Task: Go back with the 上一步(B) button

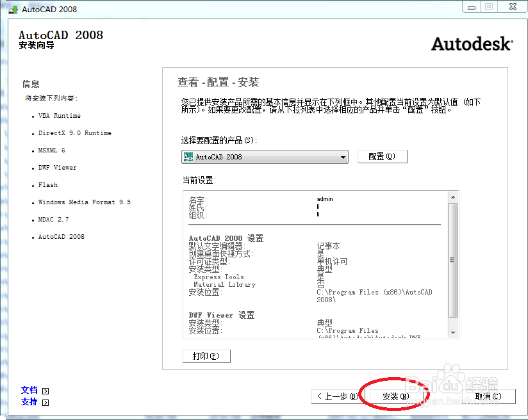Action: coord(338,396)
